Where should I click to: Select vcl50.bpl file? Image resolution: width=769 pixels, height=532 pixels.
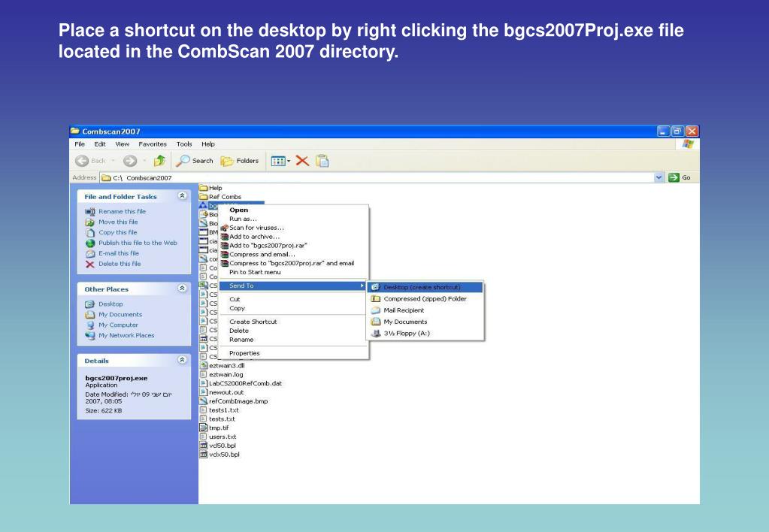(218, 446)
